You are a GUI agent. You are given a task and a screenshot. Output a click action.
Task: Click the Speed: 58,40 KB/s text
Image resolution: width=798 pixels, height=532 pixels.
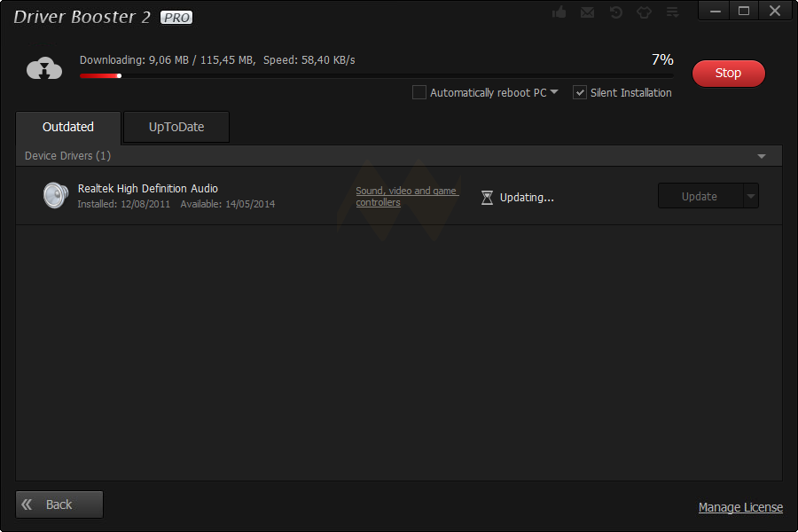309,60
